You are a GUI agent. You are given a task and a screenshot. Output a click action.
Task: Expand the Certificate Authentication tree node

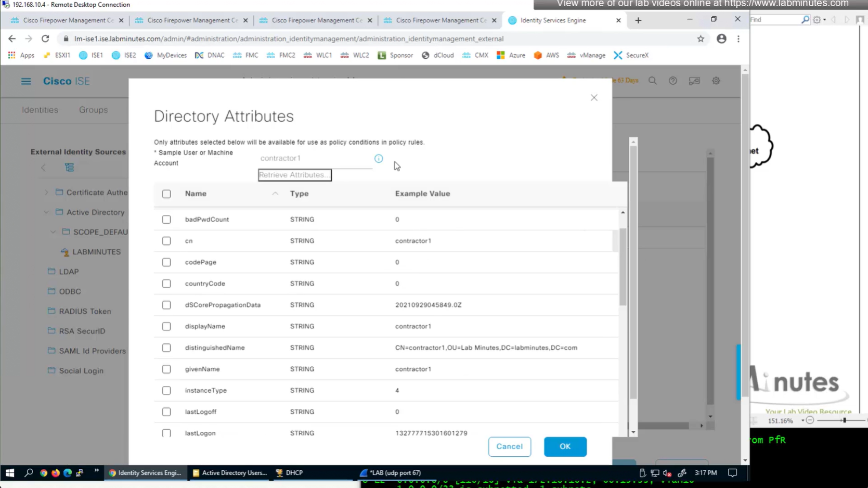click(x=46, y=192)
